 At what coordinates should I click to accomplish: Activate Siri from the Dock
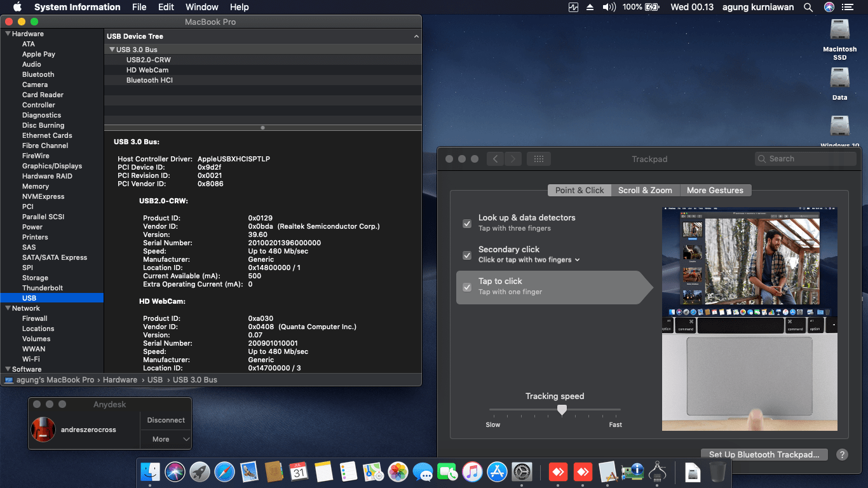point(175,472)
